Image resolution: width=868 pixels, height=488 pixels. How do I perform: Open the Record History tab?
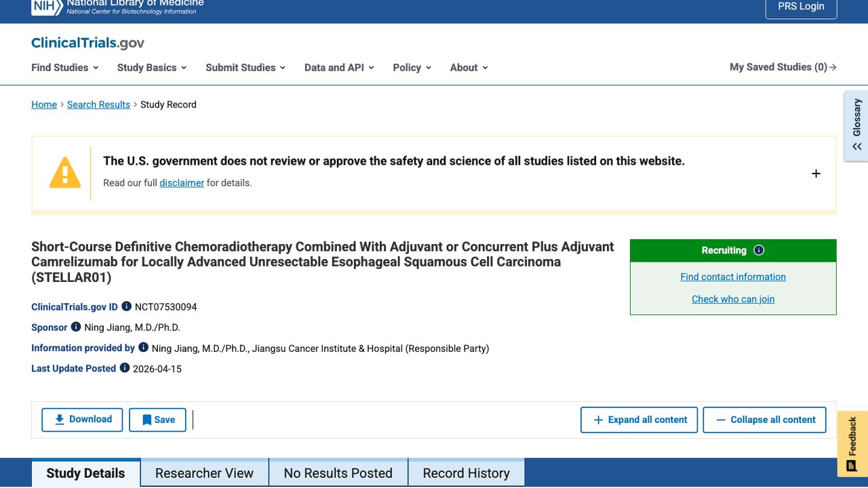[467, 473]
